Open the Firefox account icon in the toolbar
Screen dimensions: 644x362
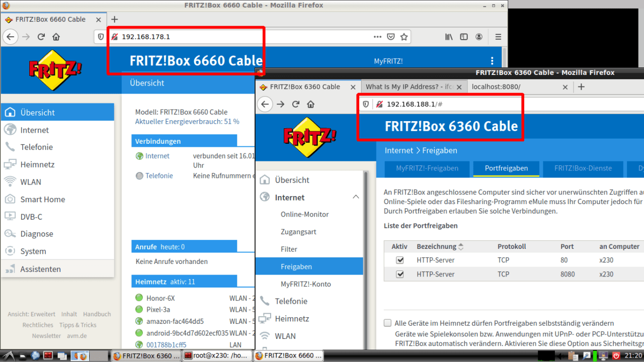(x=479, y=37)
